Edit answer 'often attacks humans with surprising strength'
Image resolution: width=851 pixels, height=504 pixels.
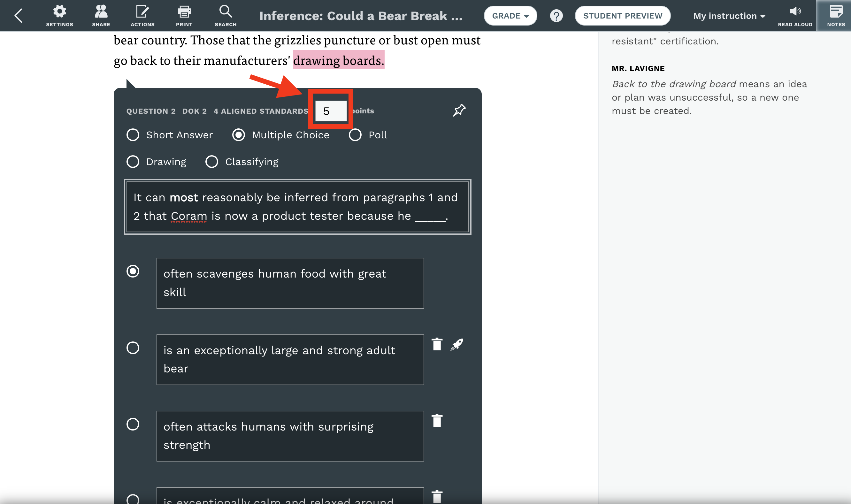[290, 436]
